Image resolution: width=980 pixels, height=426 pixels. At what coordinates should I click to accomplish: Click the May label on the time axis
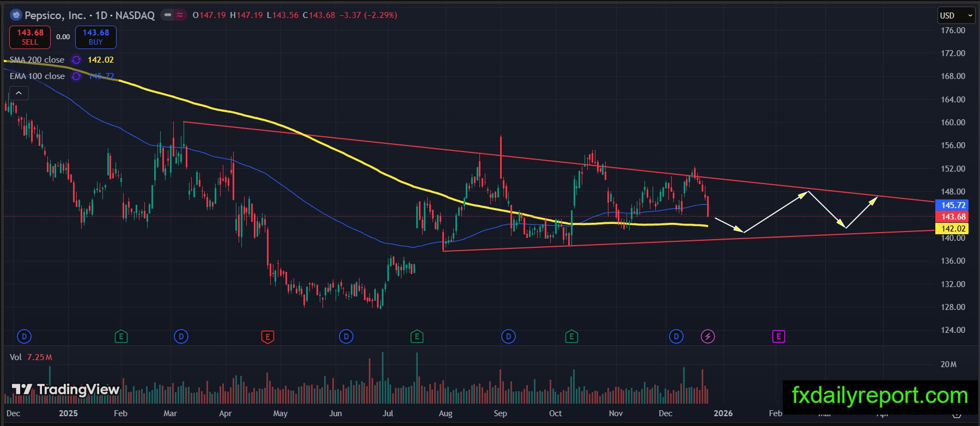pos(281,413)
